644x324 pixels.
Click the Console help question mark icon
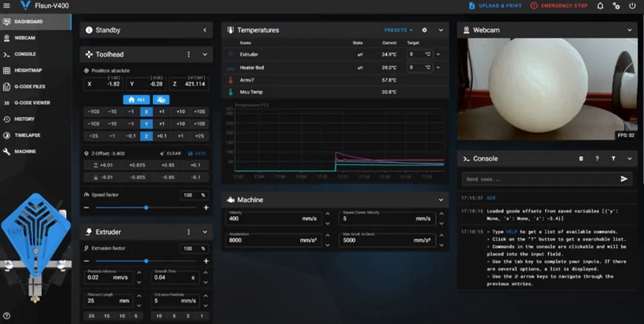[x=597, y=158]
